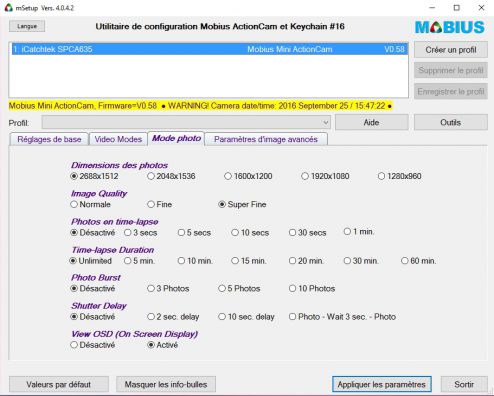
Task: Restore defaults with Valeurs par défaut
Action: 59,385
